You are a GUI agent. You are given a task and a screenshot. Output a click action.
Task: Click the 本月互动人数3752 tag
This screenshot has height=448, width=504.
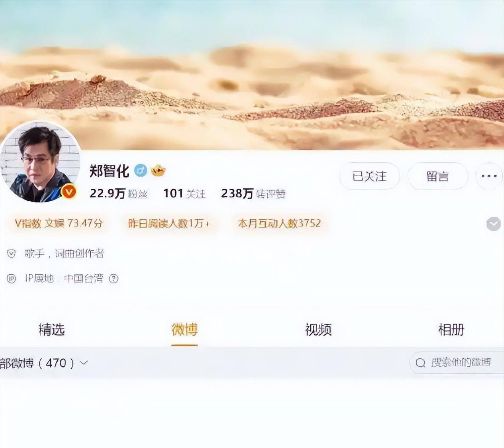[x=279, y=223]
